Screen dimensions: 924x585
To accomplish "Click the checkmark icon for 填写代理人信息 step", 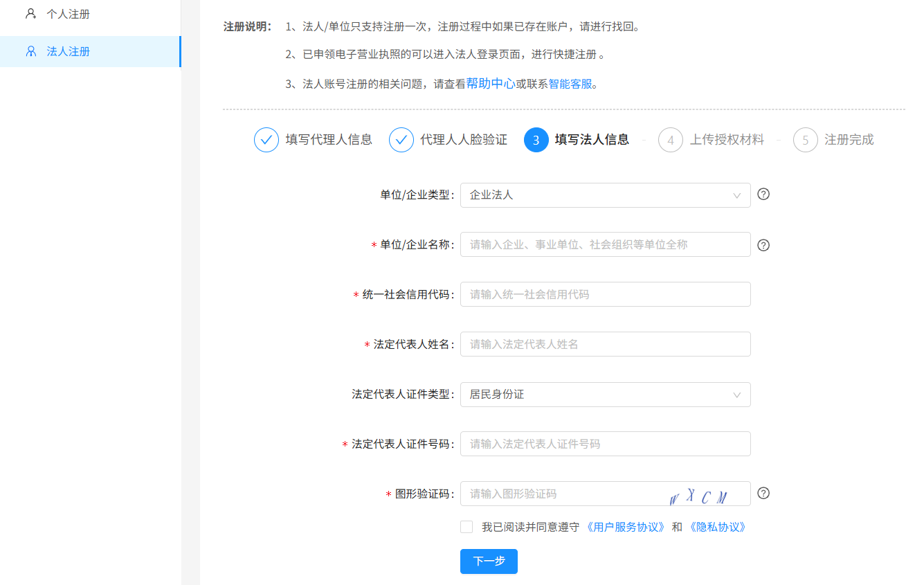I will tap(266, 140).
